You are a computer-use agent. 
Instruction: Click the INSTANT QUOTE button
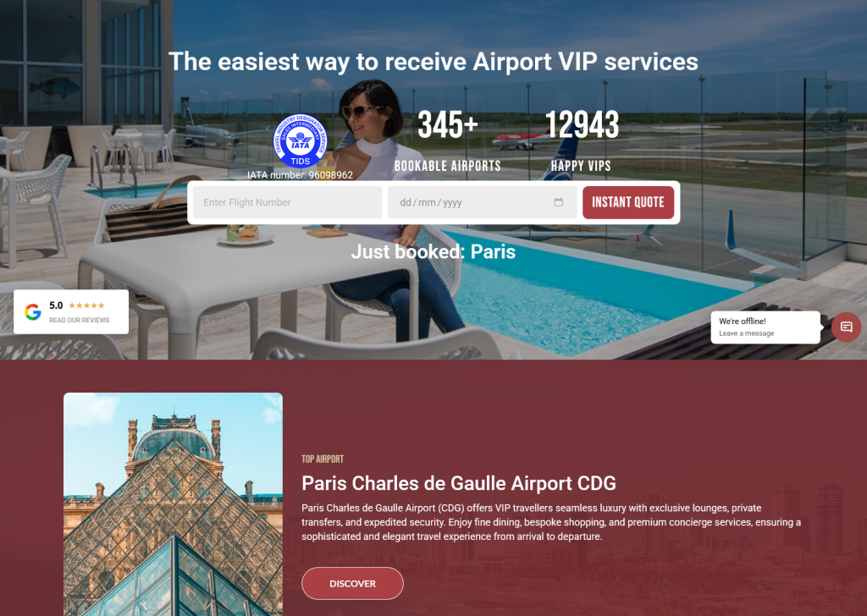(628, 202)
